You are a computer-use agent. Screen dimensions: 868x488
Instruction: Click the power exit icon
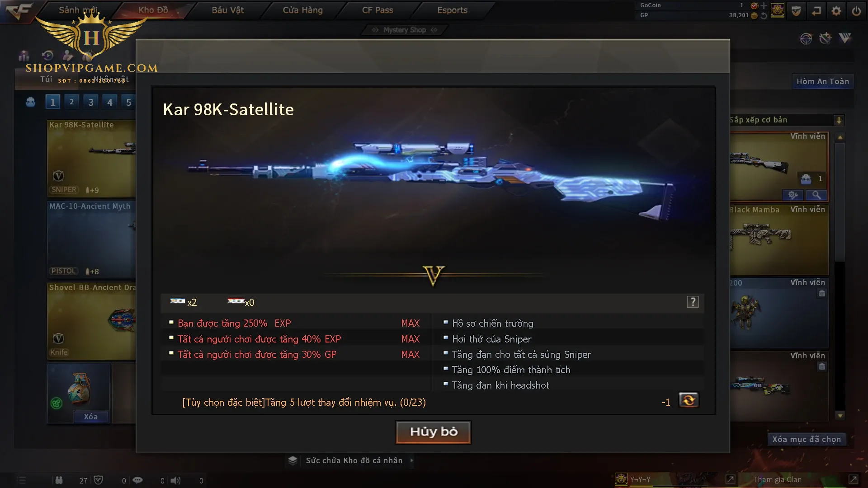pyautogui.click(x=856, y=11)
